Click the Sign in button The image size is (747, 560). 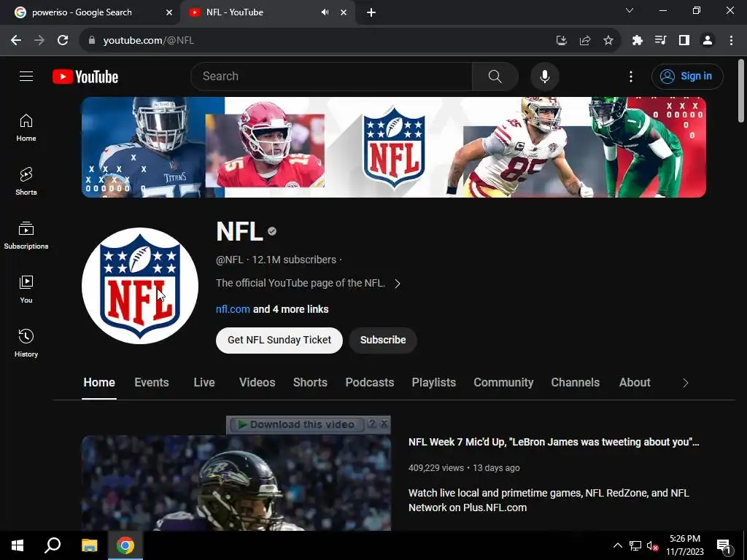(x=687, y=76)
